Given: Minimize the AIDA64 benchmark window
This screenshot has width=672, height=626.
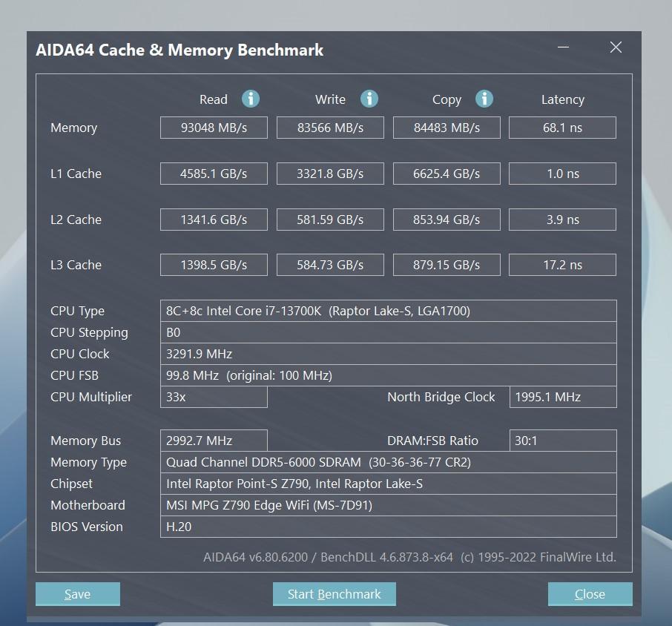Looking at the screenshot, I should click(563, 47).
